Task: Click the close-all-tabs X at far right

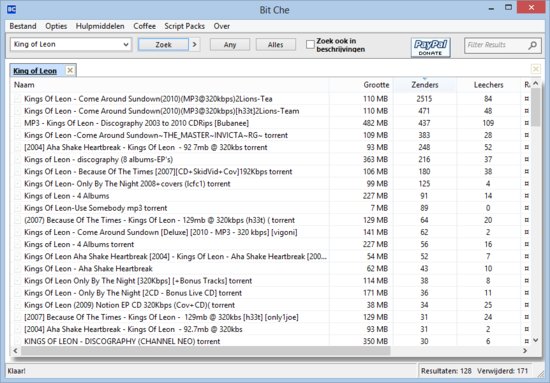Action: click(x=536, y=69)
